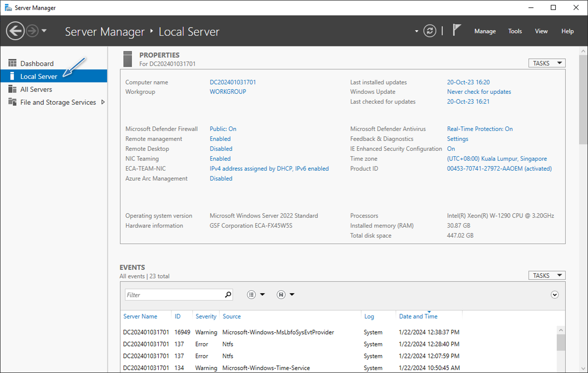Open navigation history dropdown arrow

[x=44, y=31]
